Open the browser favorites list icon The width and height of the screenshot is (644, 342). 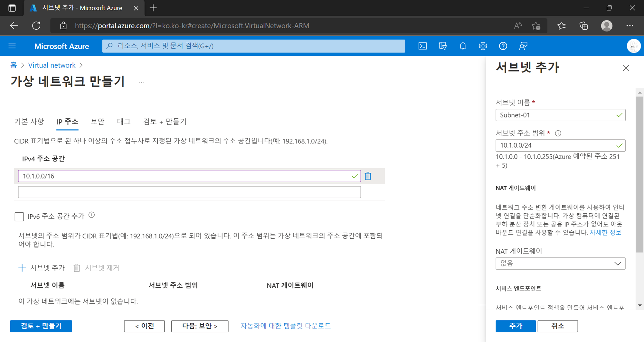pyautogui.click(x=561, y=26)
